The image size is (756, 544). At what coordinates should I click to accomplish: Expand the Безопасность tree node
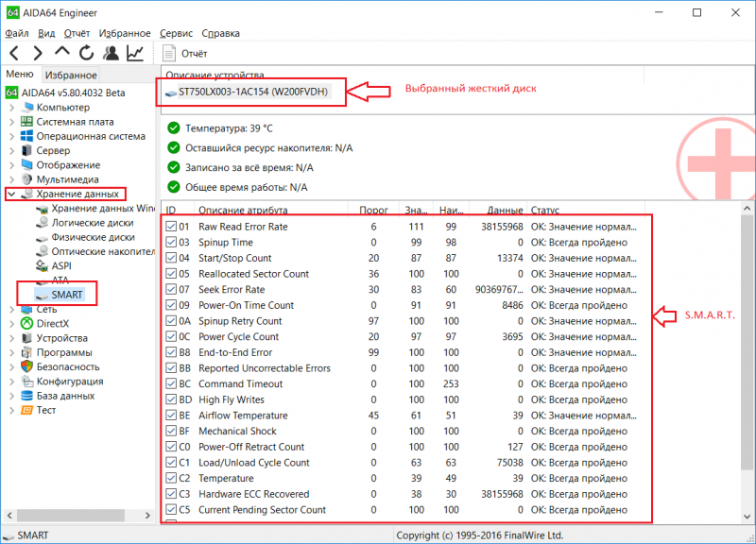coord(12,367)
